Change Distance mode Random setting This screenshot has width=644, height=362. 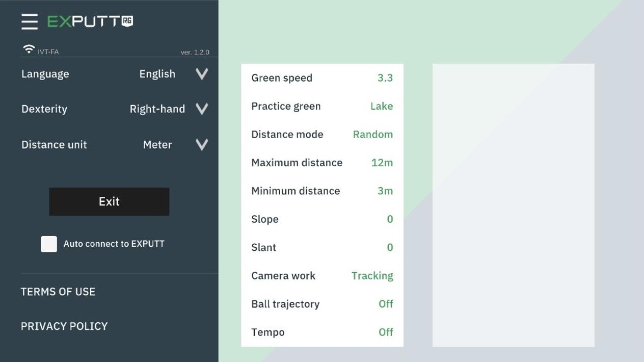click(322, 135)
